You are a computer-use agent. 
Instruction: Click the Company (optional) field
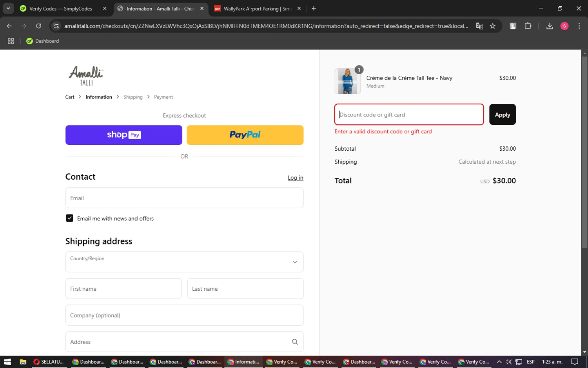point(184,315)
